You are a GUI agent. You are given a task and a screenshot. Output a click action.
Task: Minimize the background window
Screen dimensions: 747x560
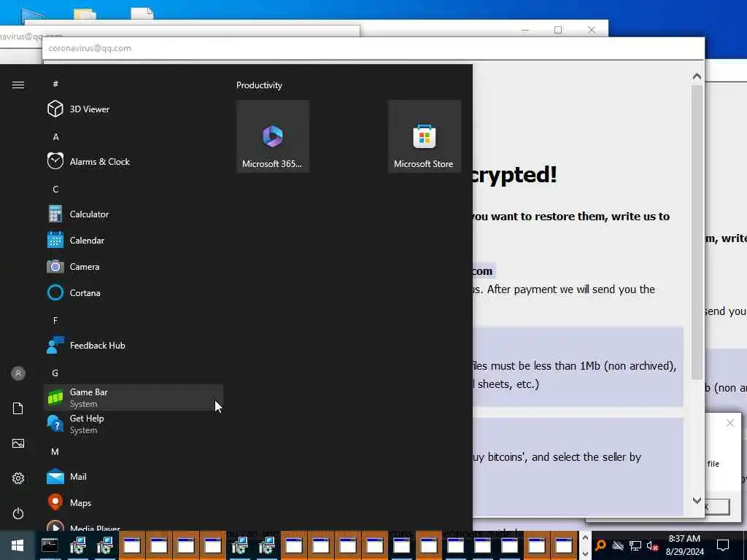(525, 30)
